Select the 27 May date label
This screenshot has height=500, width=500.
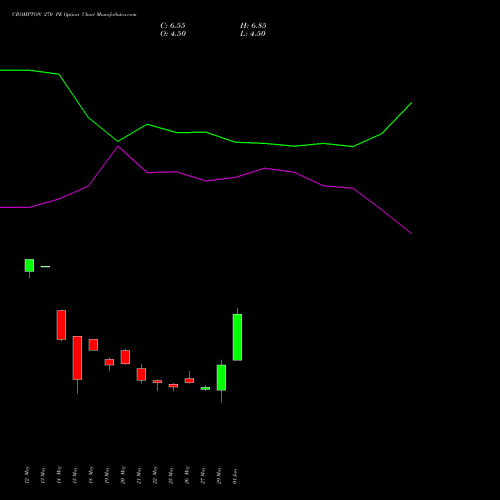pos(203,475)
